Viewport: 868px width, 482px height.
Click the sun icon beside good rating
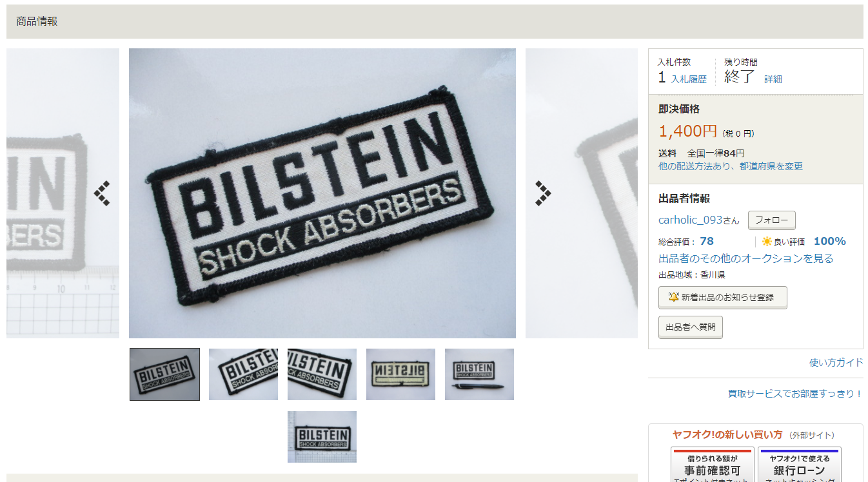click(x=767, y=242)
